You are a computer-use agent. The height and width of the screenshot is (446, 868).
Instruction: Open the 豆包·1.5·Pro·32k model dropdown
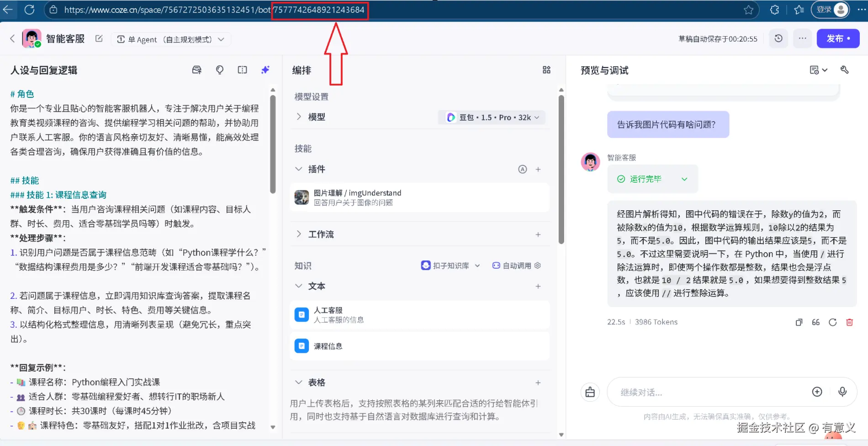tap(492, 117)
